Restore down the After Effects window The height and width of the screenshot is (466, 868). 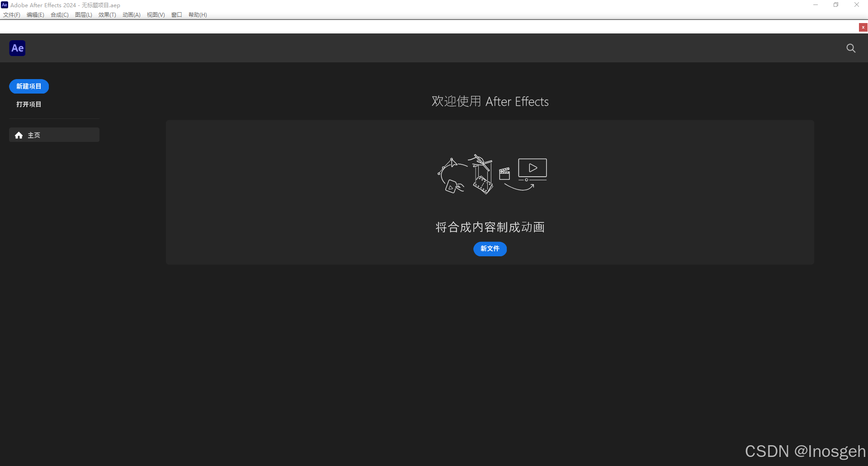(x=836, y=5)
